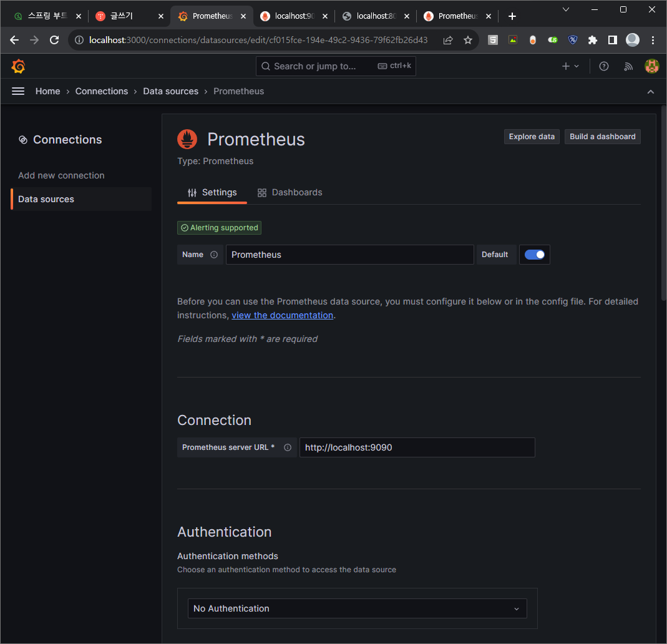
Task: Click the Prometheus server URL input
Action: (x=417, y=447)
